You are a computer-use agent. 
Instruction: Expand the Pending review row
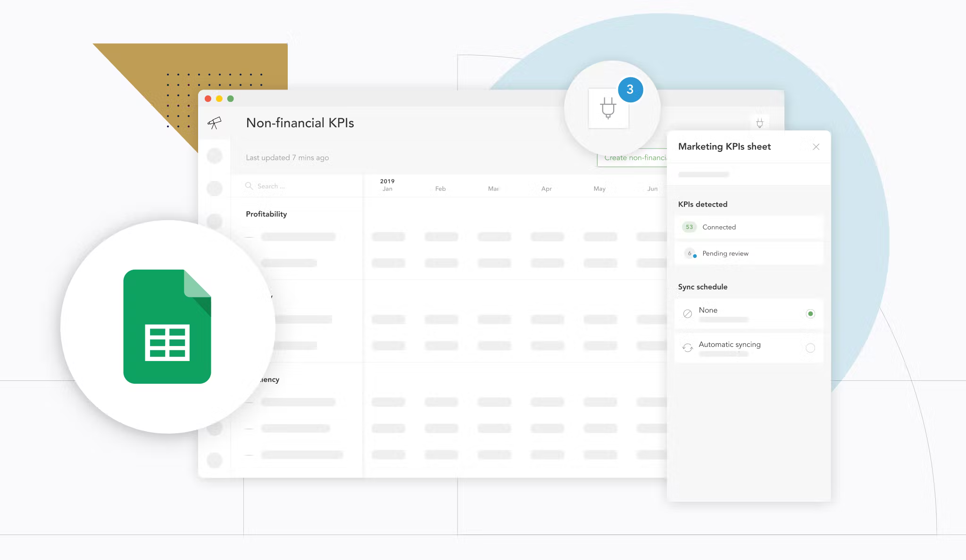pos(725,253)
